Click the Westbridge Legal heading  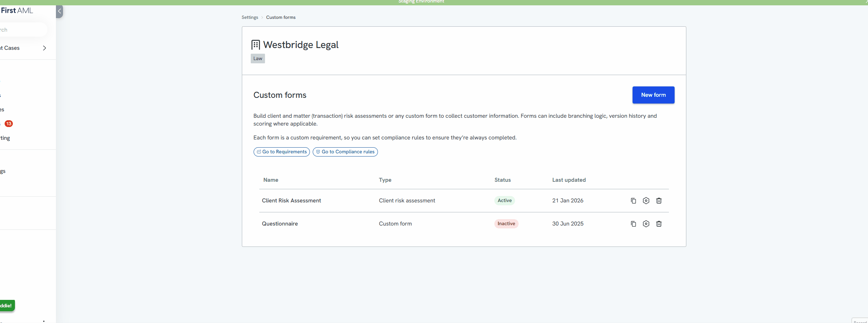pos(301,45)
